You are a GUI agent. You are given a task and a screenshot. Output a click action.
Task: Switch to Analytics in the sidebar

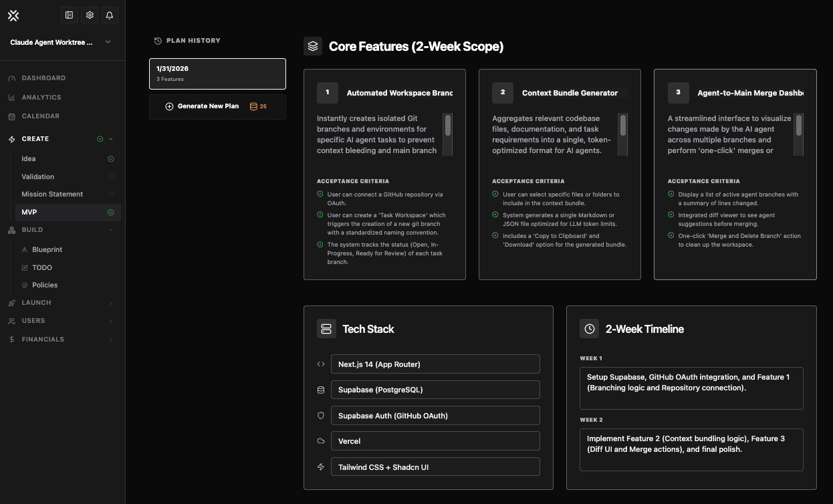42,97
